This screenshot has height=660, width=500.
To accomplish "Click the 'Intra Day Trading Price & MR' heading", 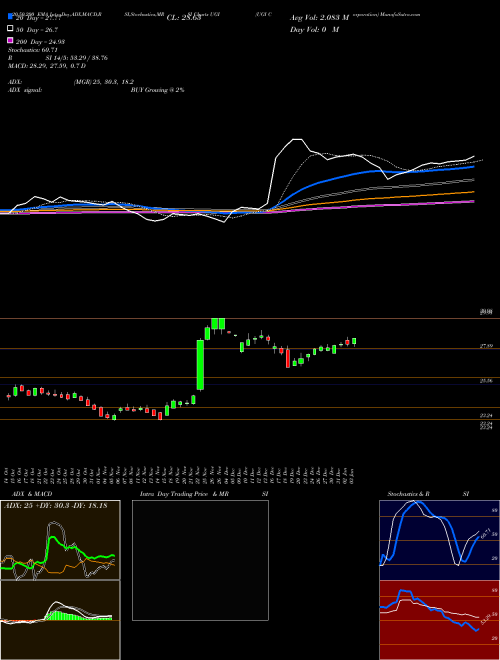I will point(184,494).
